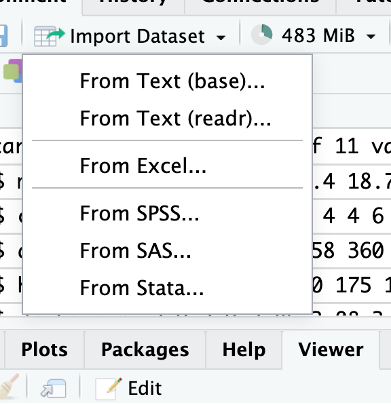The height and width of the screenshot is (404, 391).
Task: Open the 483 MiB memory dropdown arrow
Action: [x=371, y=36]
